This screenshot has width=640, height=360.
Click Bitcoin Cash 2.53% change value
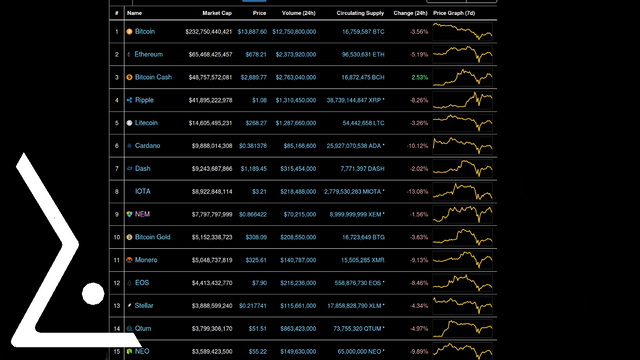tap(420, 77)
